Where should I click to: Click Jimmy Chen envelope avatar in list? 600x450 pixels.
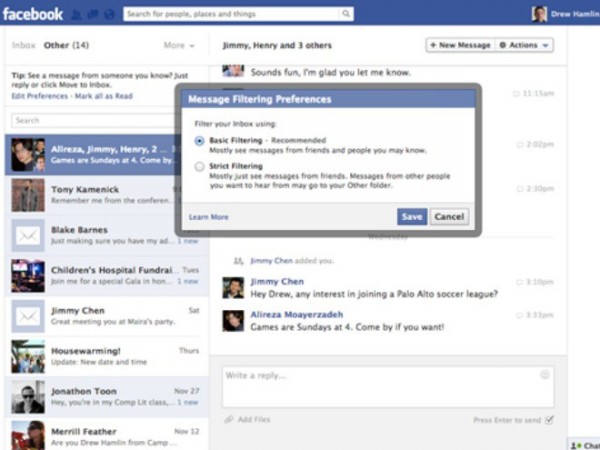pyautogui.click(x=28, y=316)
